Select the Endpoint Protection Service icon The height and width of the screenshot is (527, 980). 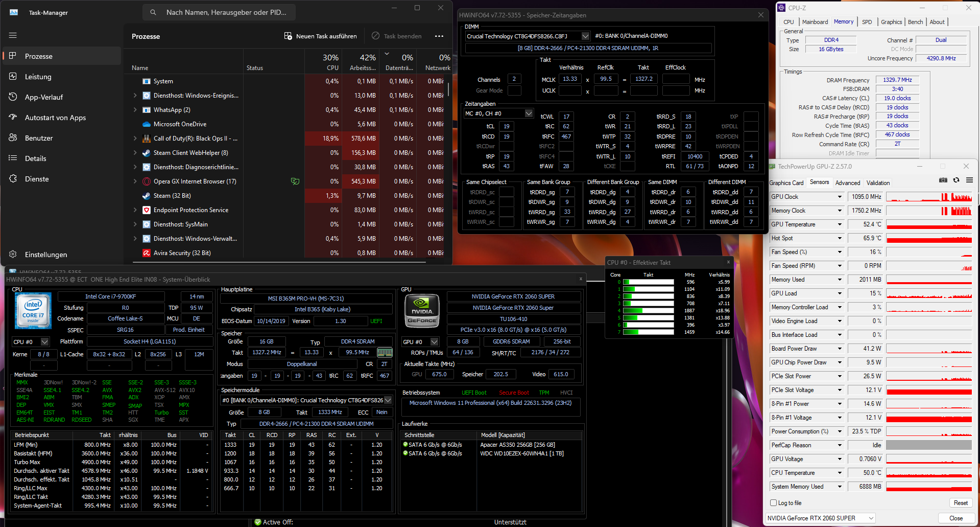[147, 210]
